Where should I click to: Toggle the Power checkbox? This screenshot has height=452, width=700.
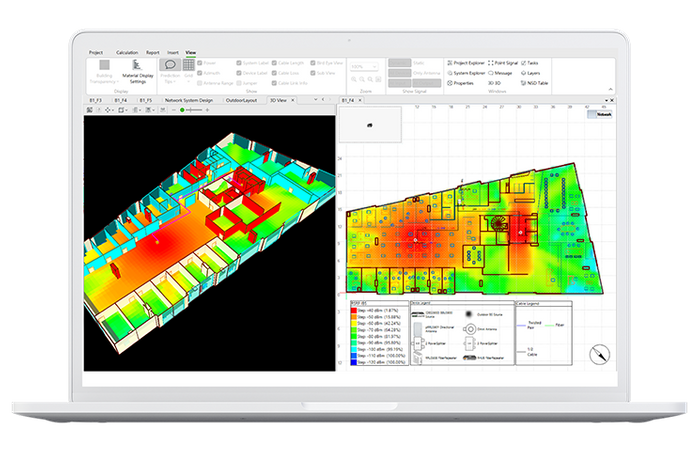click(201, 63)
